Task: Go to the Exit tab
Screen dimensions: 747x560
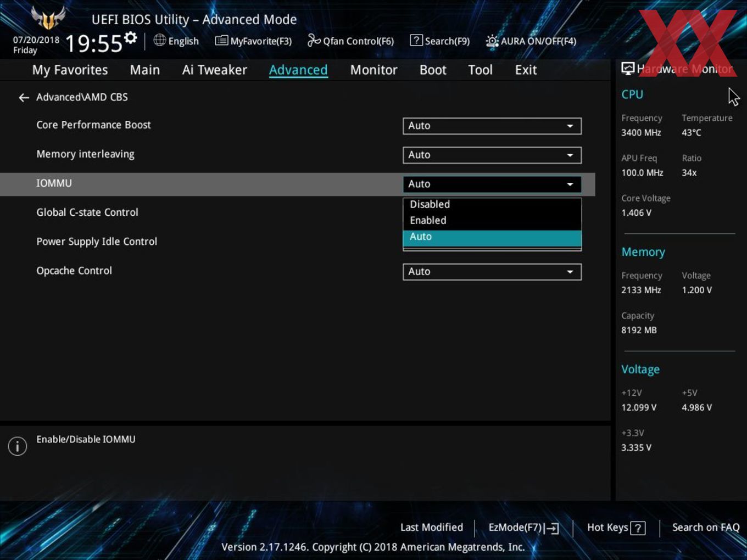Action: pos(526,70)
